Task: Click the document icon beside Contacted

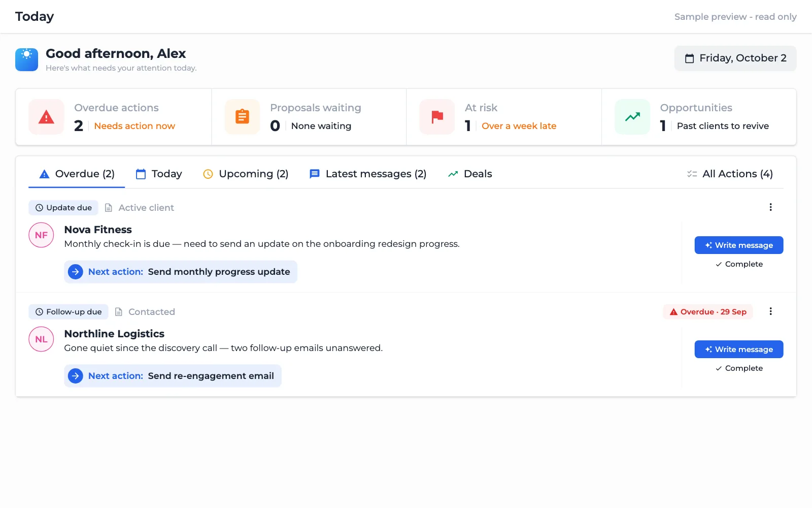Action: coord(119,312)
